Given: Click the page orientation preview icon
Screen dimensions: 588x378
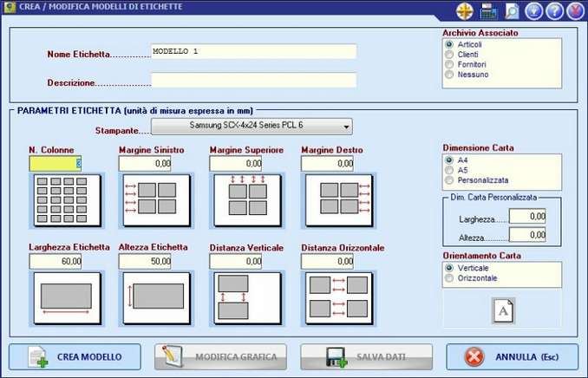Looking at the screenshot, I should (x=504, y=310).
